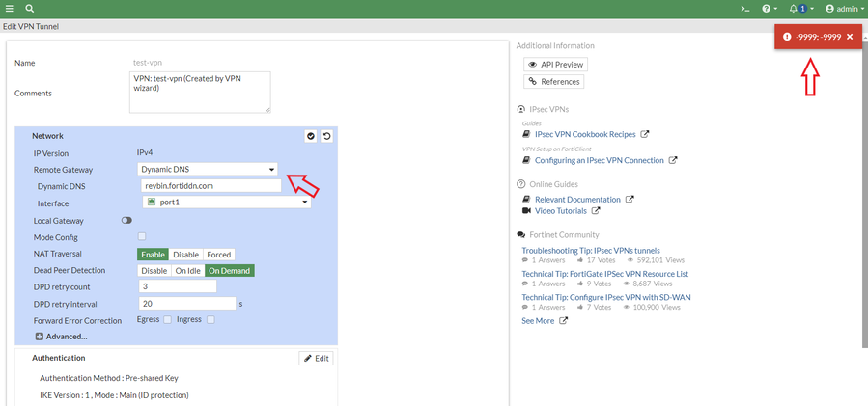Check Forward Error Correction Egress box

coord(167,320)
